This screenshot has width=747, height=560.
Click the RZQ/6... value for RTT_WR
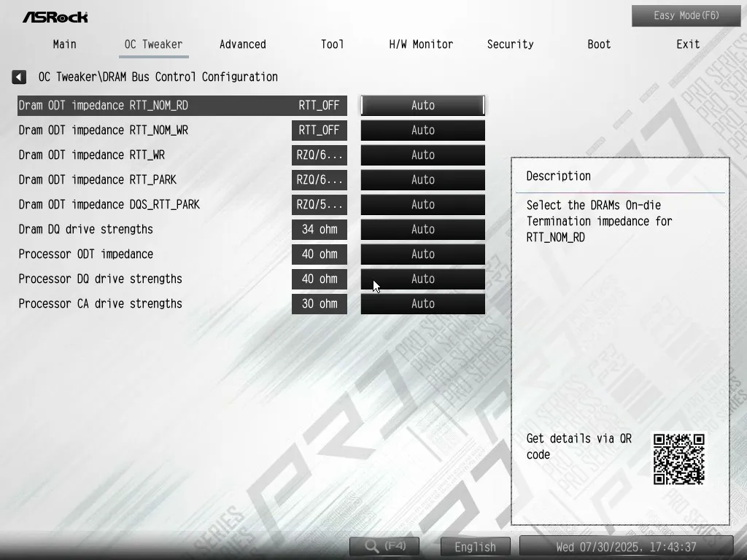click(x=320, y=155)
